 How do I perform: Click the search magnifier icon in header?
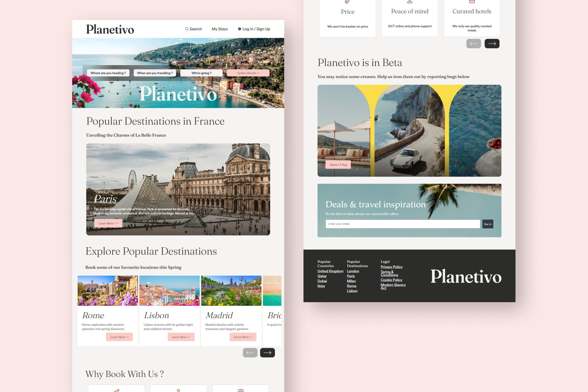pyautogui.click(x=187, y=29)
